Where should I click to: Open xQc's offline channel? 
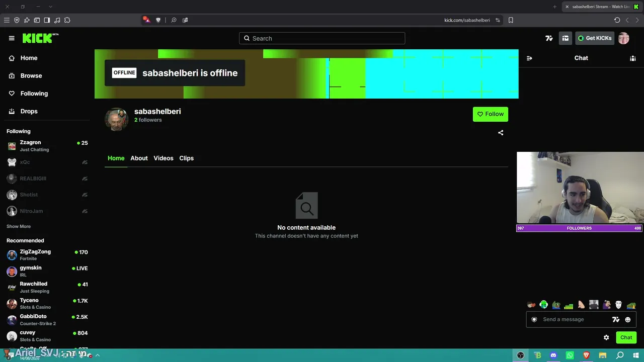click(x=47, y=162)
